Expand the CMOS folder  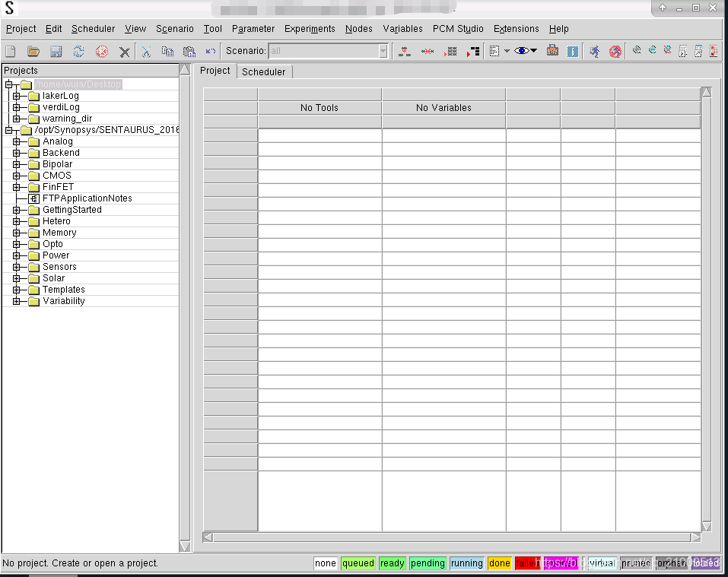point(16,176)
